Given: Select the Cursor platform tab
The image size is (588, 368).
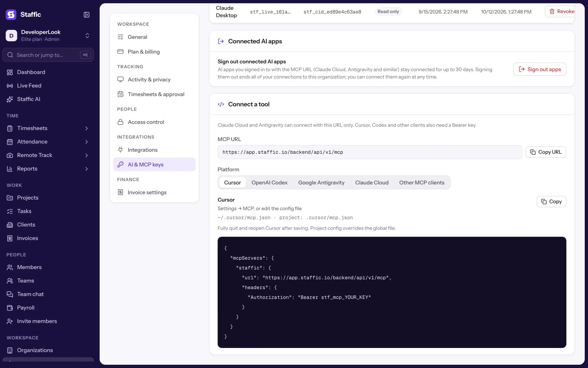Looking at the screenshot, I should click(x=232, y=183).
